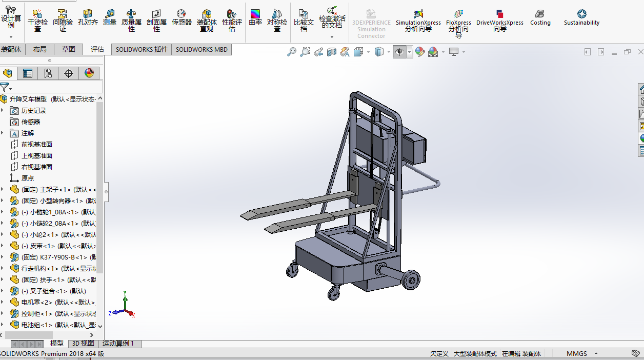
Task: Run Performance Evaluation (性能评估)
Action: tap(232, 21)
